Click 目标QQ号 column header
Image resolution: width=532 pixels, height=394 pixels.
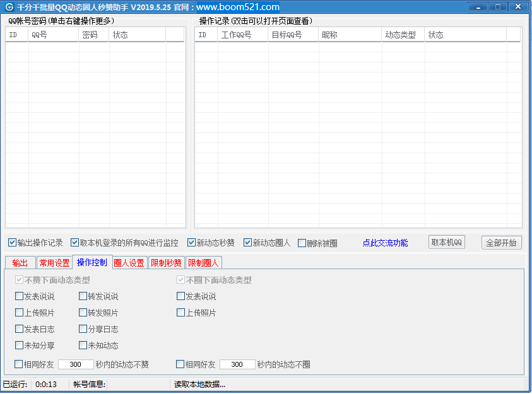coord(293,35)
